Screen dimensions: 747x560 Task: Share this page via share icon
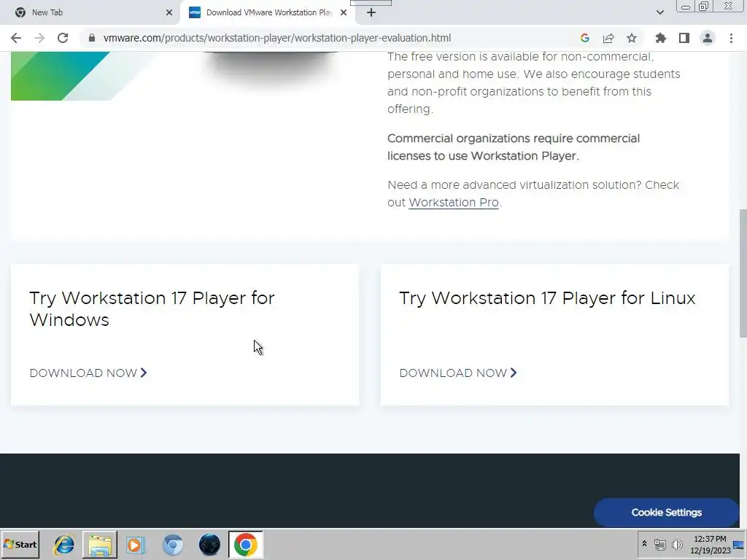[608, 38]
